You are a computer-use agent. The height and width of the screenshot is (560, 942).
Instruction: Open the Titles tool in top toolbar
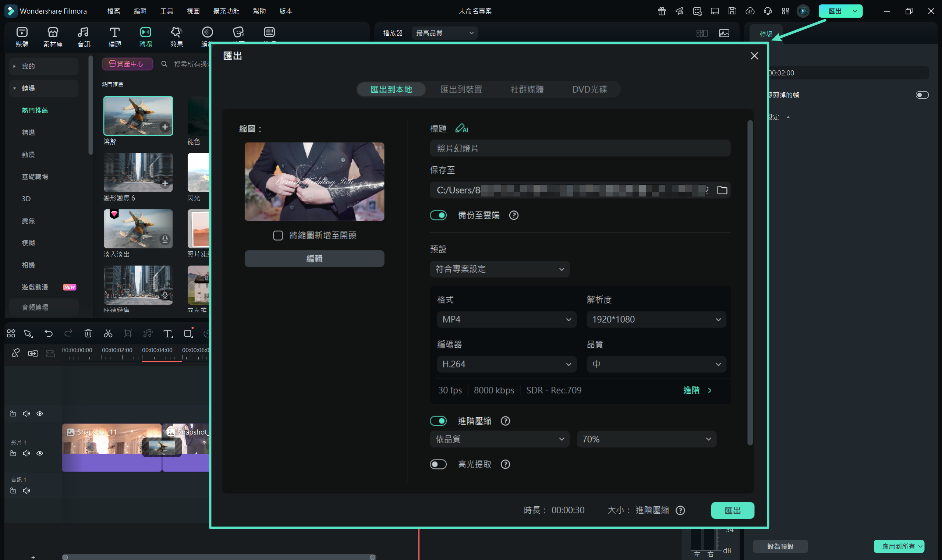(114, 37)
